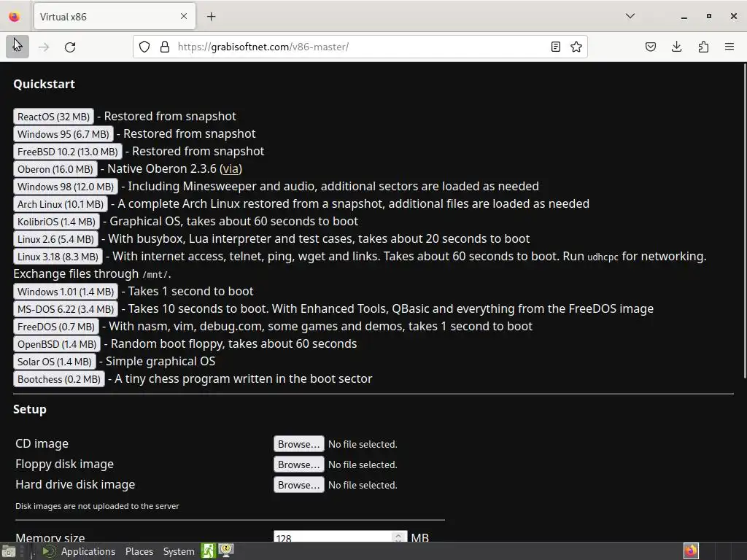
Task: Click the show desktop icon at the panel's left end
Action: point(8,551)
